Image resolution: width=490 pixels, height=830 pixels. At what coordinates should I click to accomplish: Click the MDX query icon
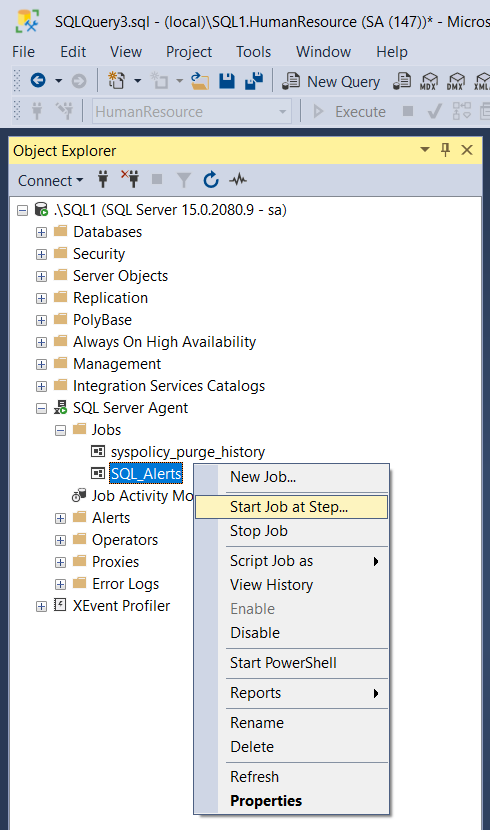429,82
